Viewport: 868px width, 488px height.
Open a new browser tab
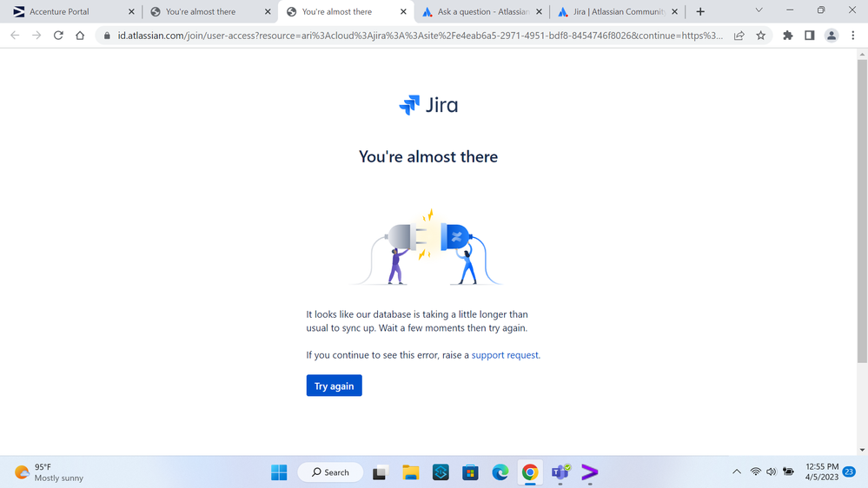coord(700,11)
